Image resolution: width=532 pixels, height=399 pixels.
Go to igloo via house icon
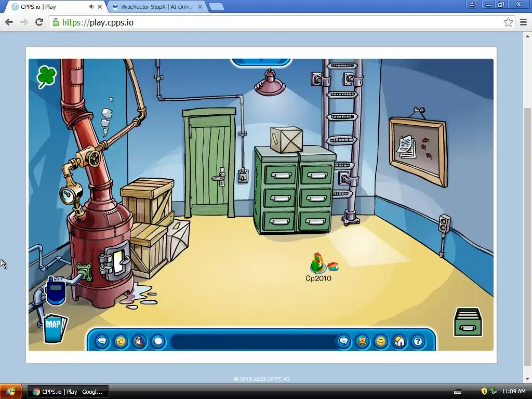[400, 341]
